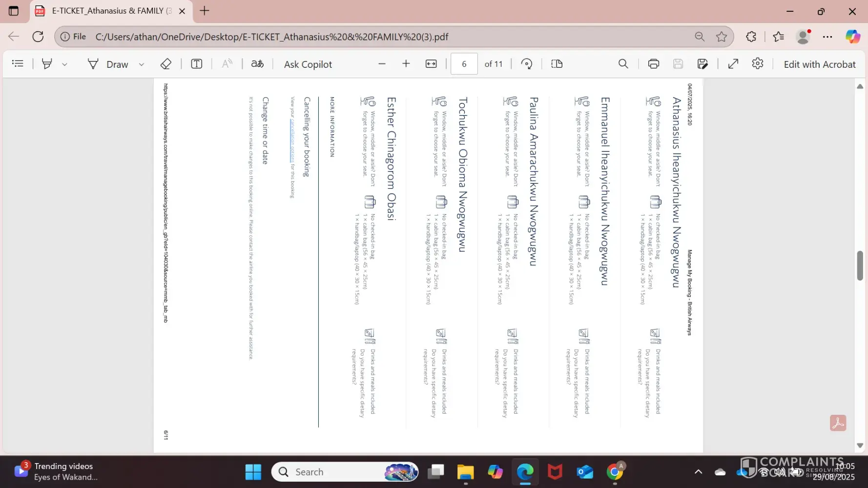Enter full screen mode via expand icon

[733, 64]
